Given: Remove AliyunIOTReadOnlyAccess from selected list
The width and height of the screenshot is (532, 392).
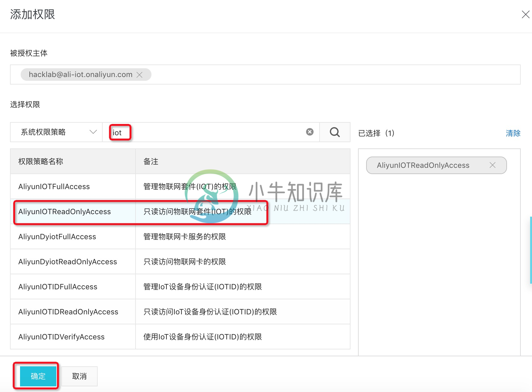Looking at the screenshot, I should click(493, 165).
